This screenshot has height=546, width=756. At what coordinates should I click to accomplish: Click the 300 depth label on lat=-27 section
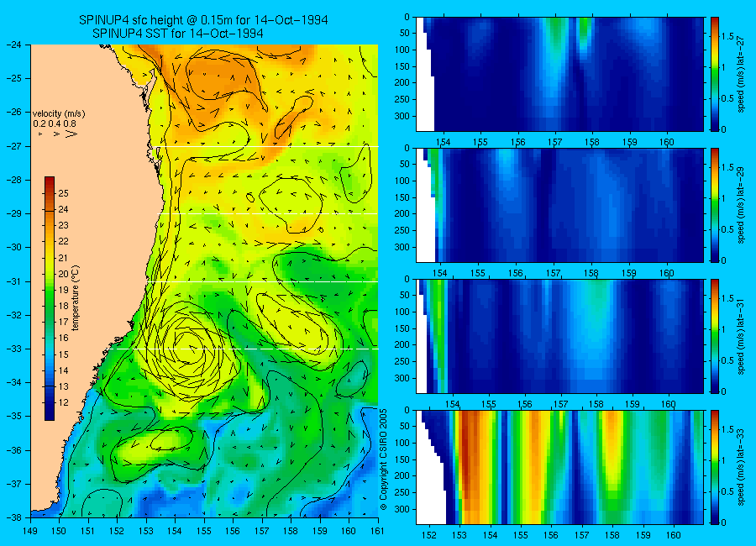[x=402, y=116]
